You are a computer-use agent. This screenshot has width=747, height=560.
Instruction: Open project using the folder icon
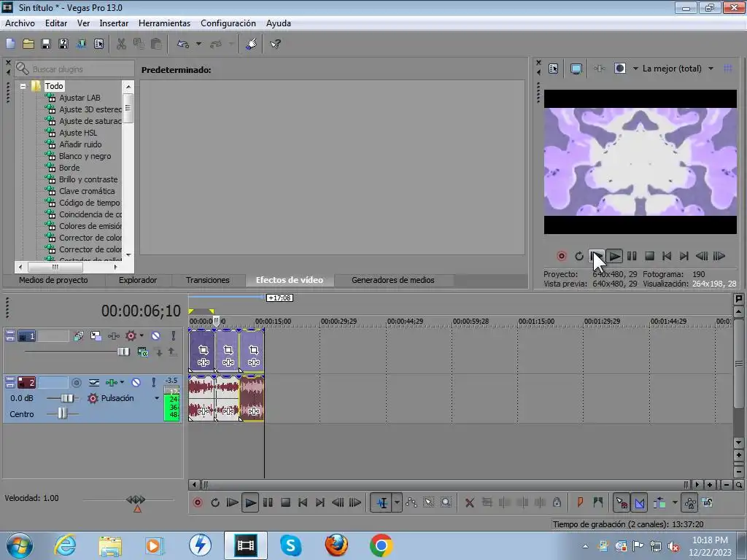28,44
